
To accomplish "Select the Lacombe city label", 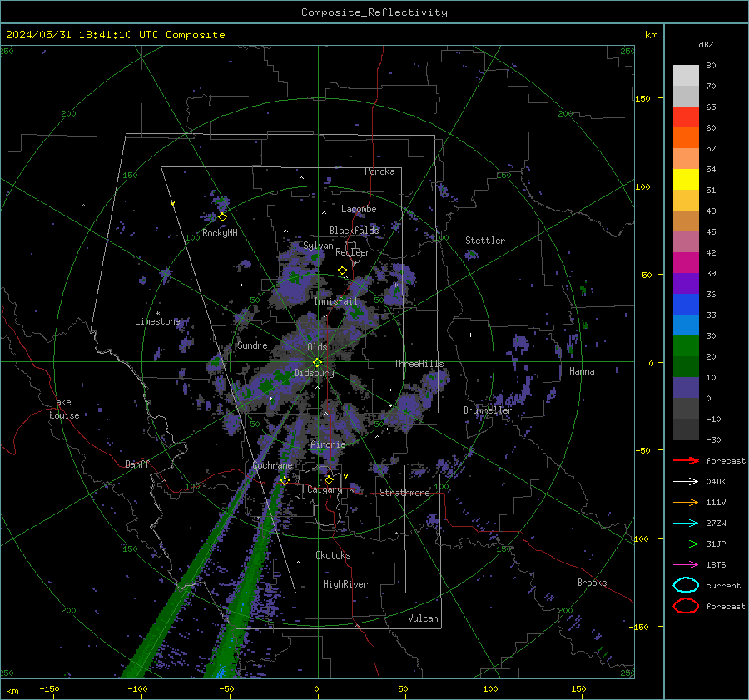I will tap(359, 209).
